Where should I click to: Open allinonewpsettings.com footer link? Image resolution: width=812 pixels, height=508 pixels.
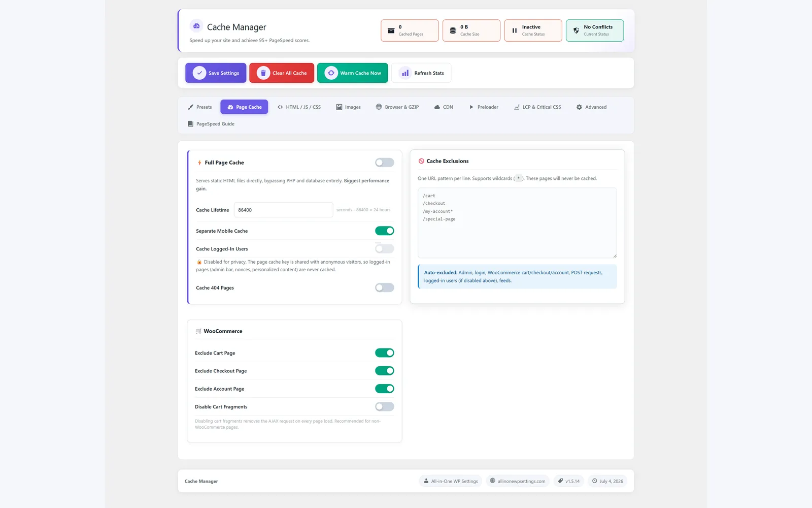tap(518, 481)
